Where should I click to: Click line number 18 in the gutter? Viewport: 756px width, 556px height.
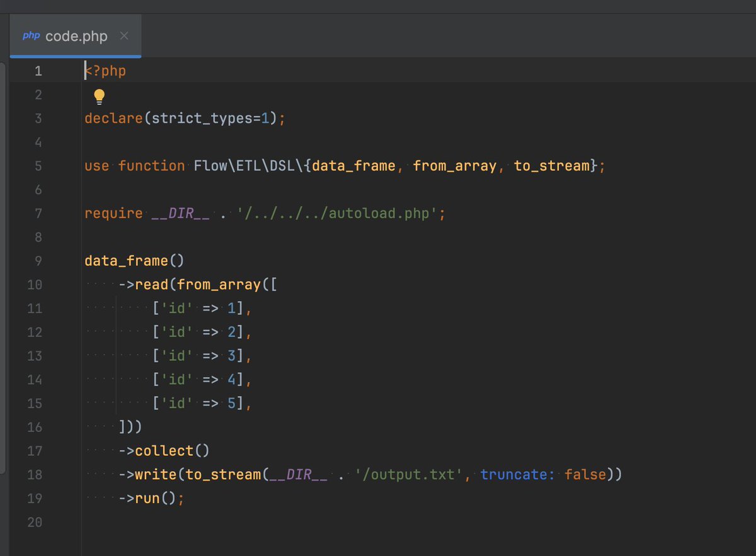pyautogui.click(x=35, y=474)
